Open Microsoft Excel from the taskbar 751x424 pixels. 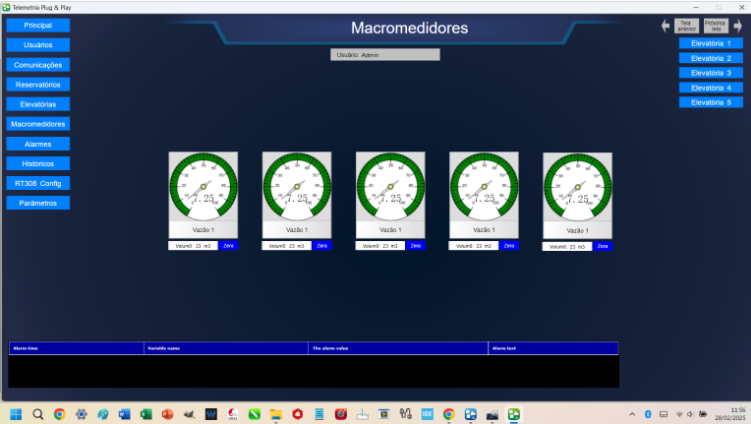coord(146,413)
